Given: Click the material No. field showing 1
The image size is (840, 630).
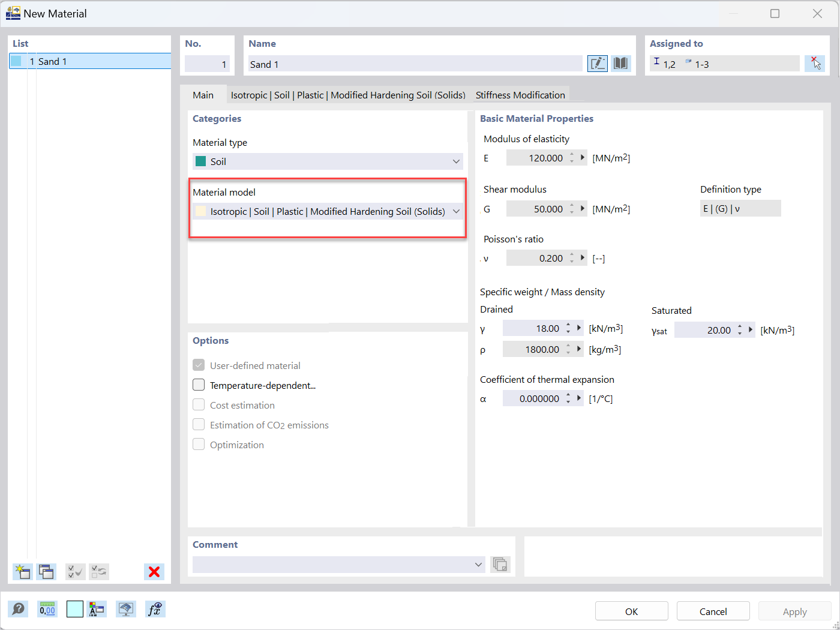Looking at the screenshot, I should point(207,64).
